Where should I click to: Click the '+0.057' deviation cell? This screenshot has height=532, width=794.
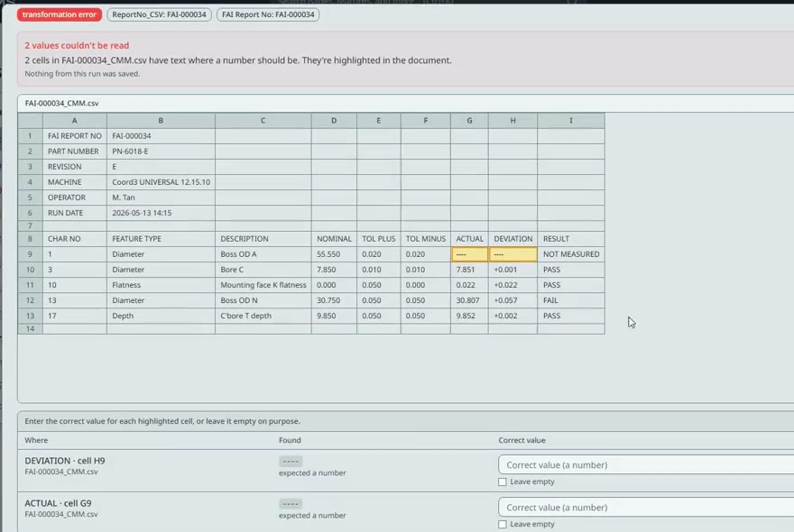coord(512,300)
